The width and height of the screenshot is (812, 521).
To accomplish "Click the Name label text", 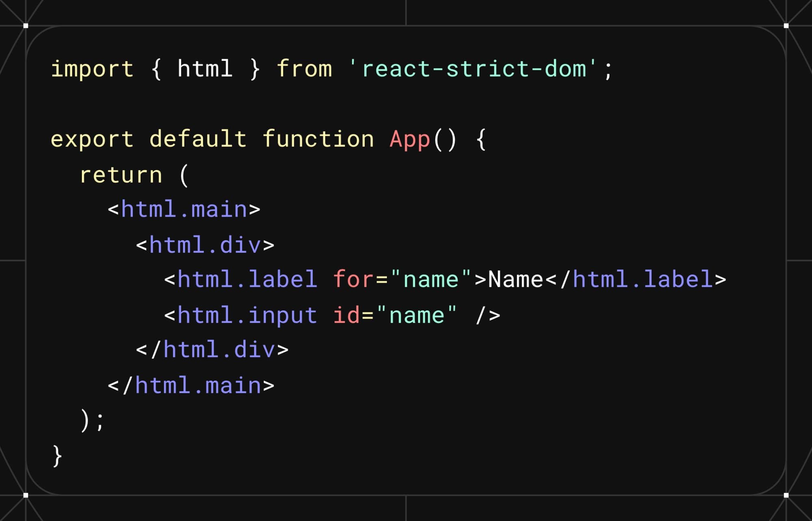I will [x=515, y=280].
